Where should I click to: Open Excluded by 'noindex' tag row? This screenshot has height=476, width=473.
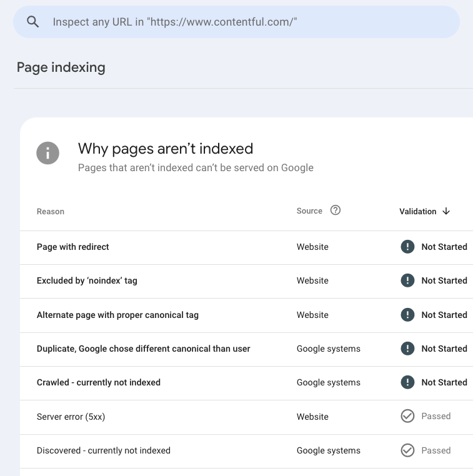87,280
